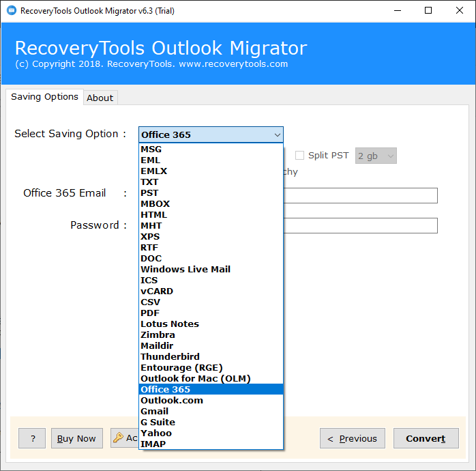Switch to the About tab

pyautogui.click(x=100, y=98)
